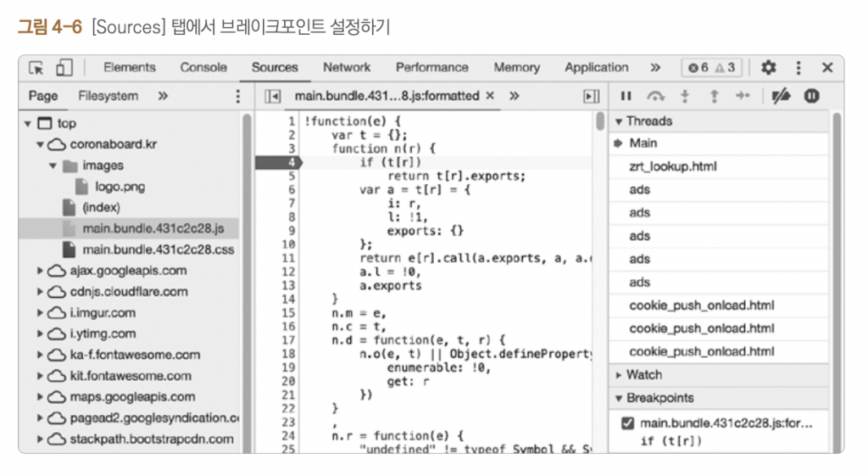This screenshot has height=476, width=868.
Task: Toggle pause on exceptions icon
Action: click(x=811, y=97)
